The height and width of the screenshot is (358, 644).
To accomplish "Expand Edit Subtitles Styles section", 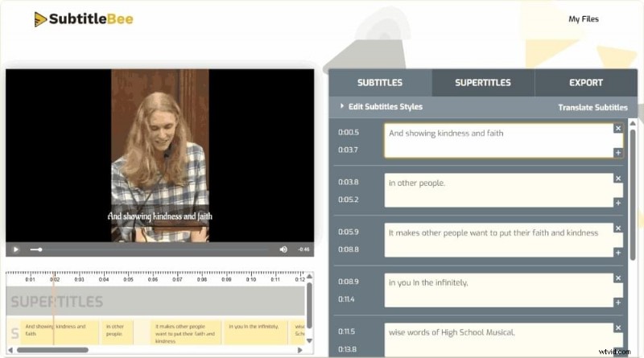I will point(382,107).
